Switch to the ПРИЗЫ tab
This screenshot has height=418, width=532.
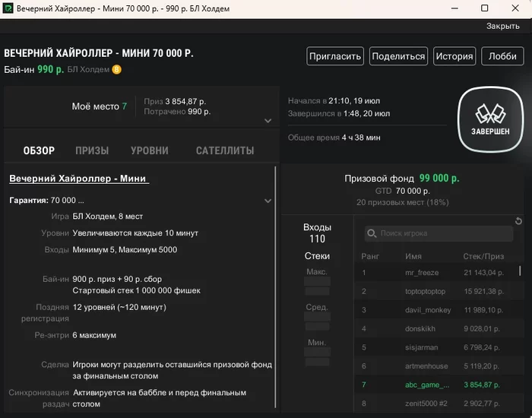92,150
